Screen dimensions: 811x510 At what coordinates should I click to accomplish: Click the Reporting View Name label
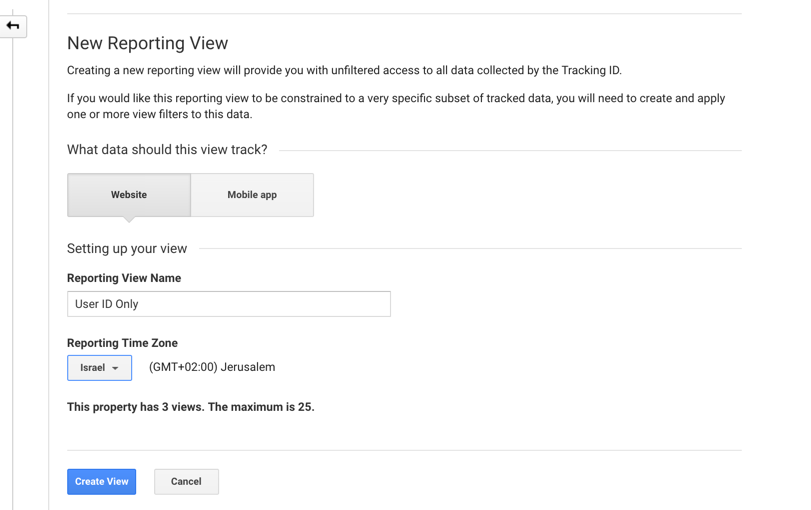124,278
